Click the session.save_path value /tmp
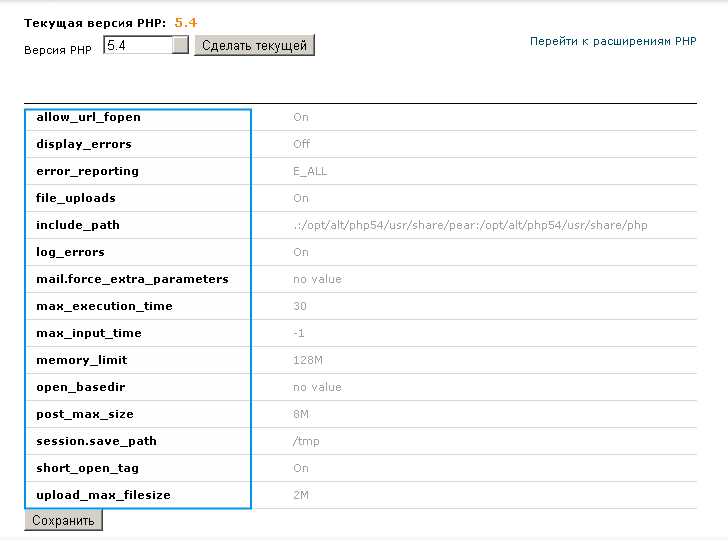This screenshot has width=728, height=543. [x=306, y=441]
